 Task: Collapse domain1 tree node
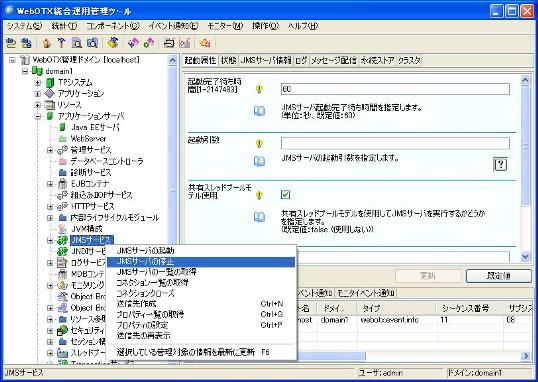point(25,71)
